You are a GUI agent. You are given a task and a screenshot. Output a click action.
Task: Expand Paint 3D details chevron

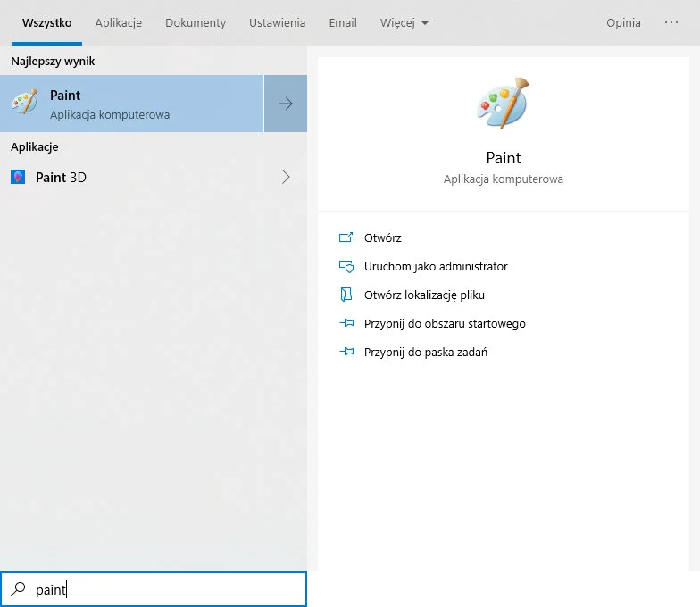(286, 178)
